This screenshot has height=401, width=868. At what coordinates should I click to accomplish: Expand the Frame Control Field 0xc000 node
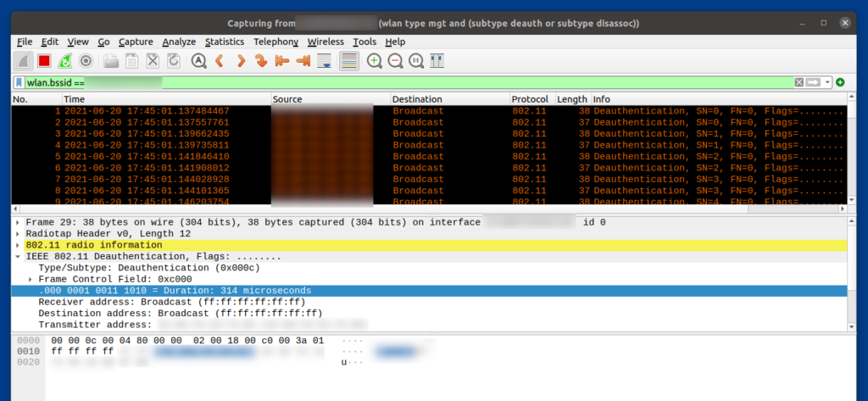click(x=31, y=279)
